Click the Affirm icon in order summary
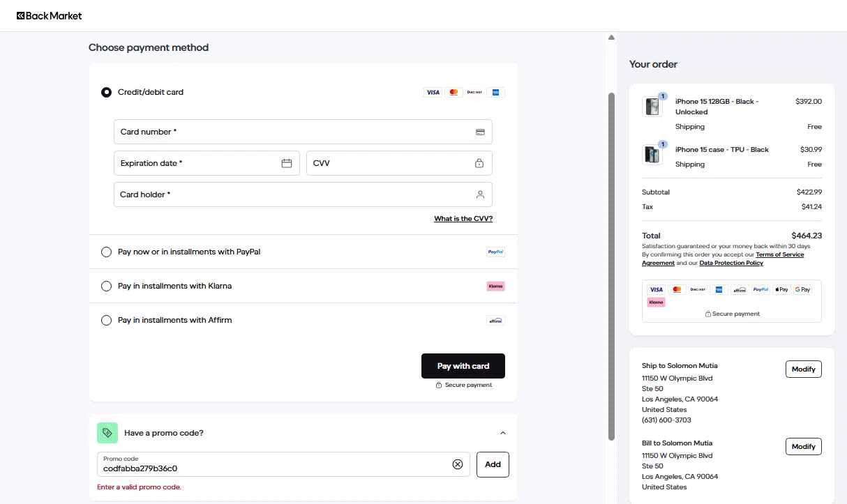 click(740, 289)
